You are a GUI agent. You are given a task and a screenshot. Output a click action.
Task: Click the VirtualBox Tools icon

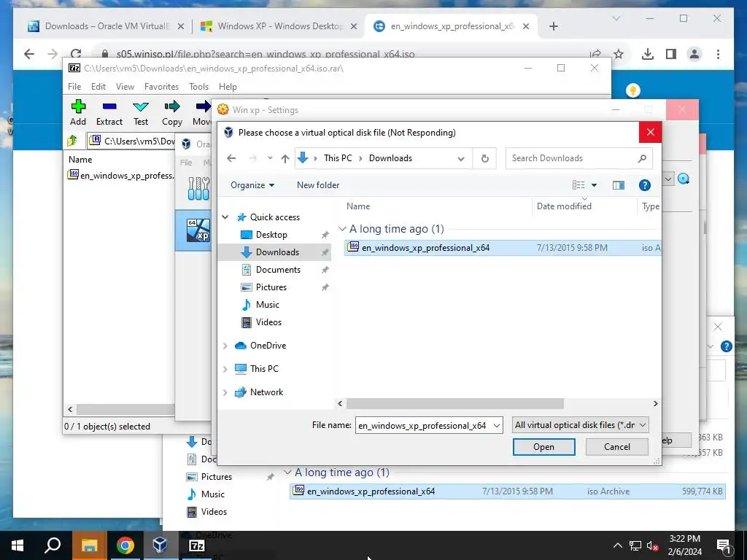tap(198, 189)
